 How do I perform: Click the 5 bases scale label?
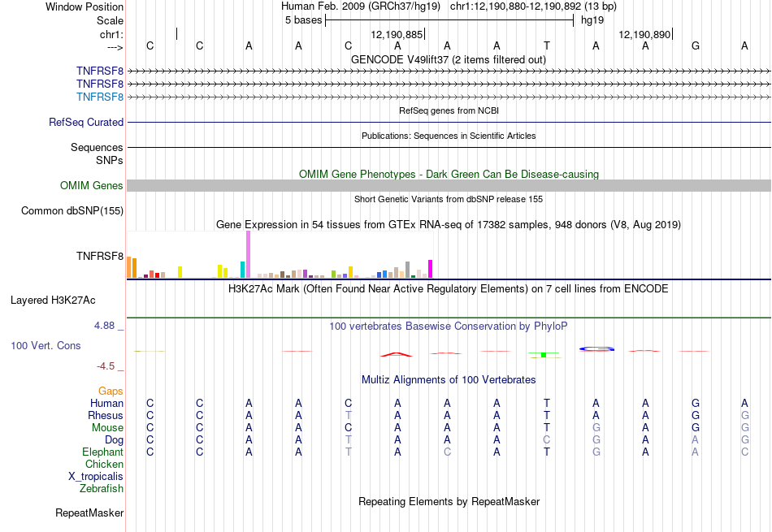click(x=303, y=20)
